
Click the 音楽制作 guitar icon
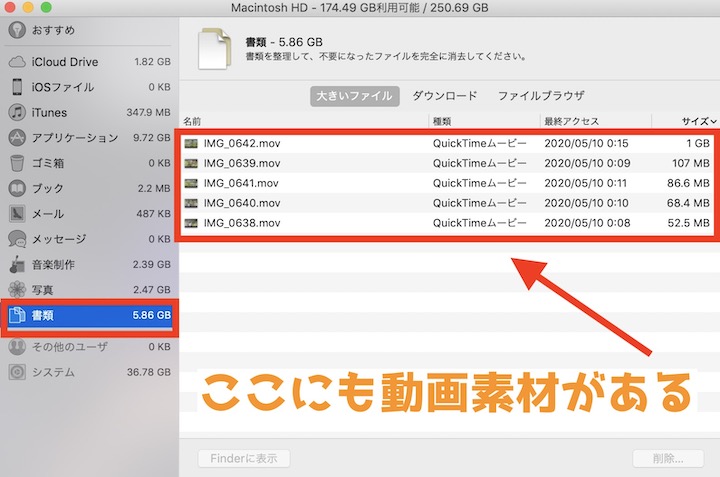pyautogui.click(x=17, y=265)
